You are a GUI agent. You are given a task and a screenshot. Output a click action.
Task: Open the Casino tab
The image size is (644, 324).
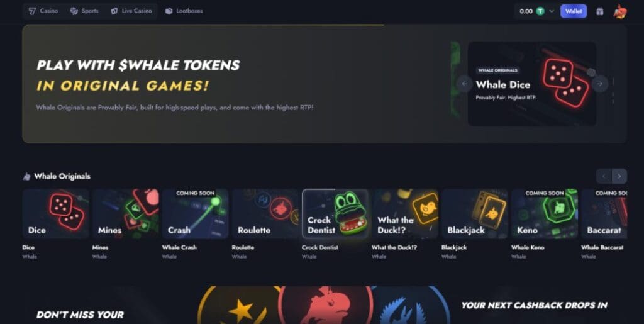(43, 11)
